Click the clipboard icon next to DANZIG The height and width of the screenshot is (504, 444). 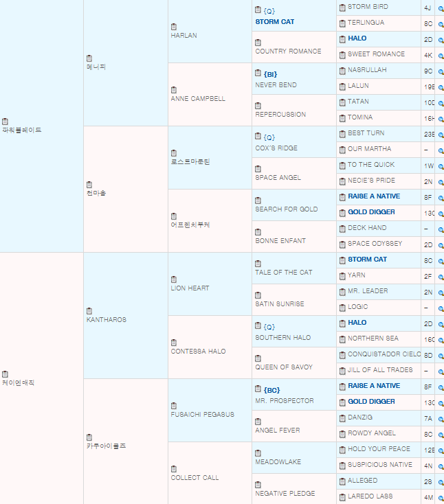pyautogui.click(x=342, y=417)
